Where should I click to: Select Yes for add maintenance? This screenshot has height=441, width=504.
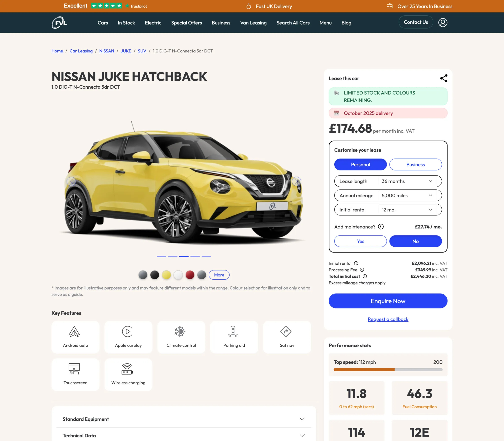(x=360, y=241)
